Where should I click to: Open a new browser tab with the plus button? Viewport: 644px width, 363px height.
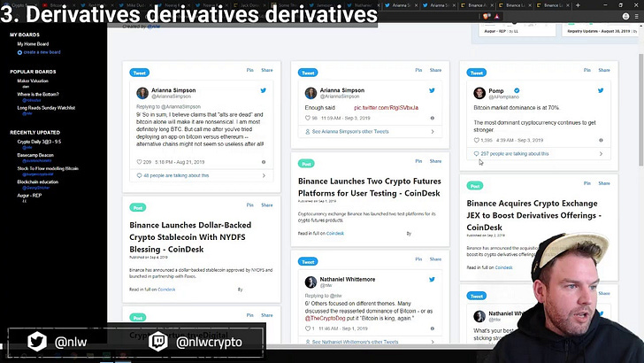pos(578,5)
